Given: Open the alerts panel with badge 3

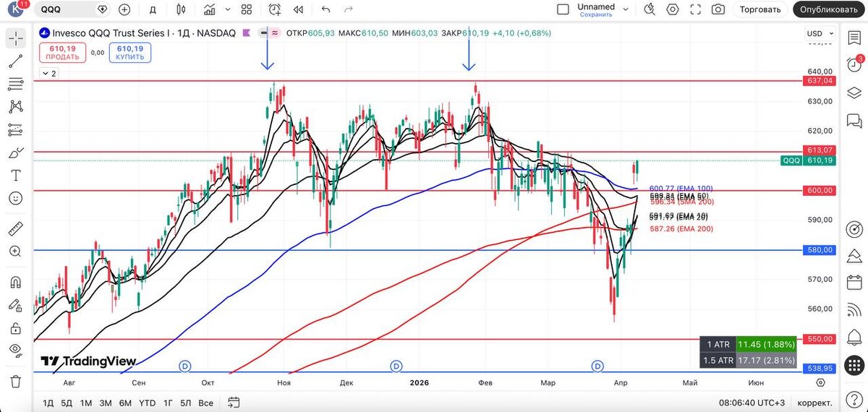Looking at the screenshot, I should 854,64.
